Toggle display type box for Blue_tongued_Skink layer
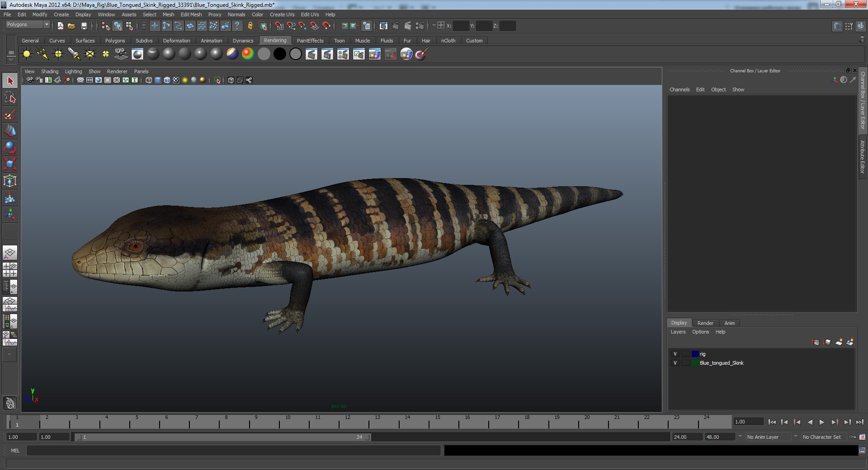The image size is (868, 470). (x=685, y=363)
